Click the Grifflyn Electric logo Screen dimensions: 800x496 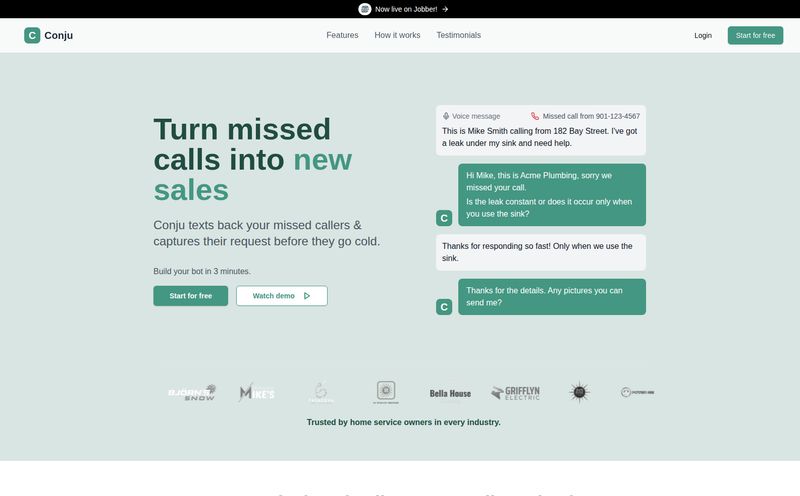pyautogui.click(x=515, y=392)
